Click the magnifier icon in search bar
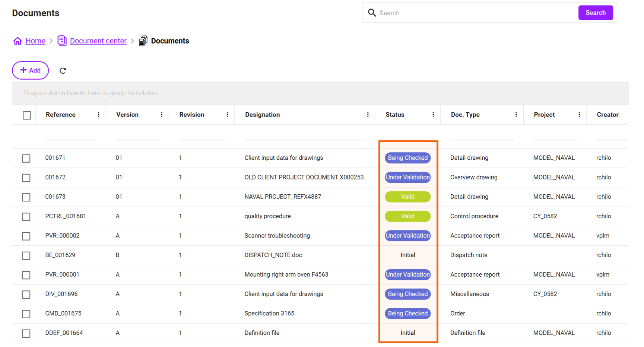644x347 pixels. pos(372,13)
